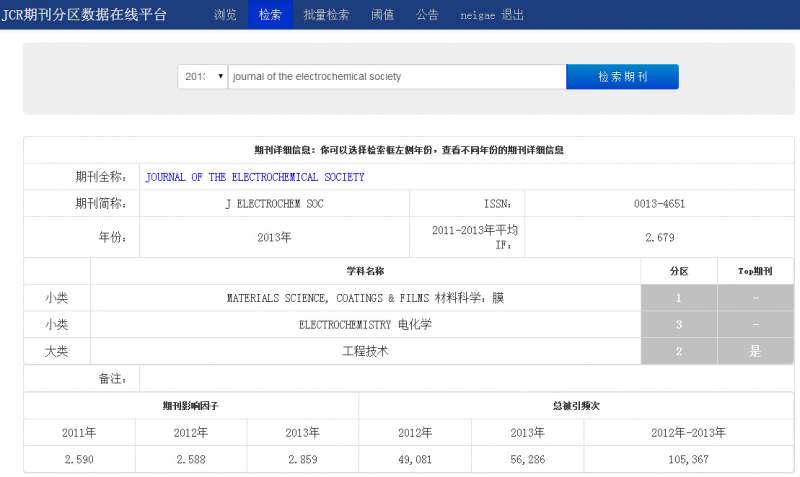Select the 2012-2013 total 105,367
Viewport: 800px width, 477px height.
coord(688,459)
